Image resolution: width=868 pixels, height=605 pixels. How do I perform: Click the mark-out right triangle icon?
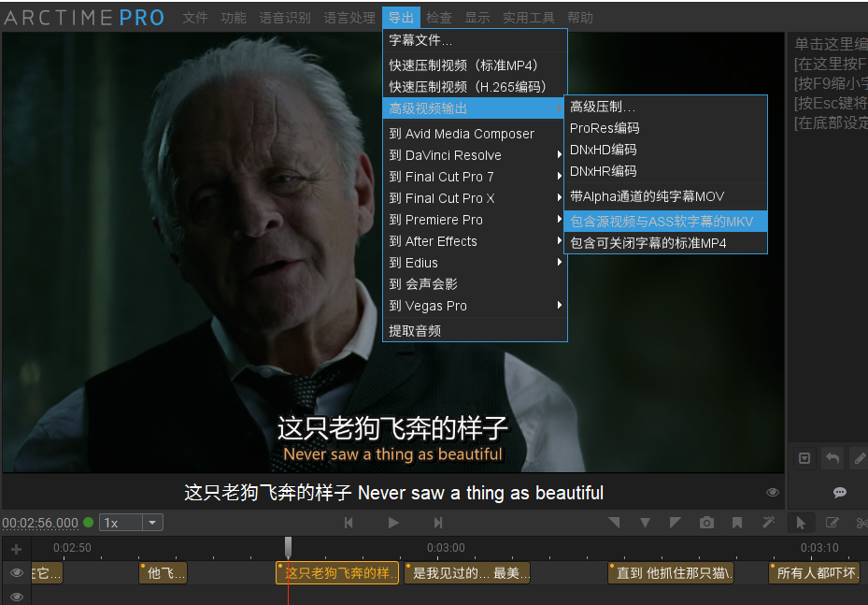tap(676, 523)
